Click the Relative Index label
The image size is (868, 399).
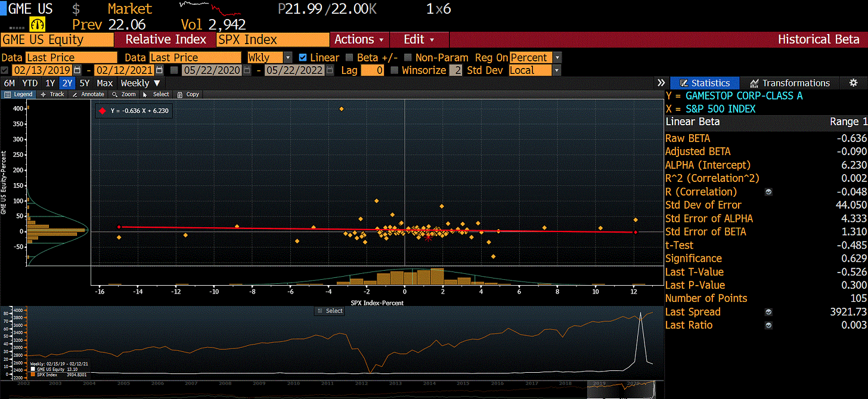166,39
